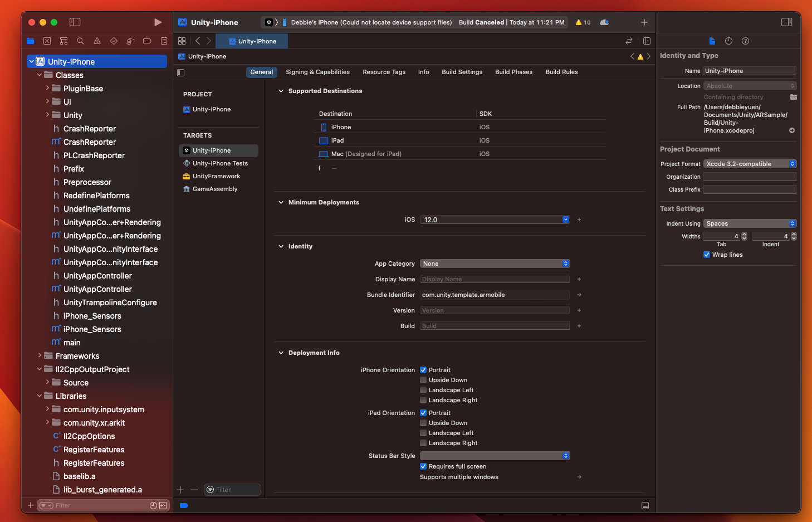Open the Project navigator folder icon
The height and width of the screenshot is (522, 812).
pyautogui.click(x=31, y=41)
